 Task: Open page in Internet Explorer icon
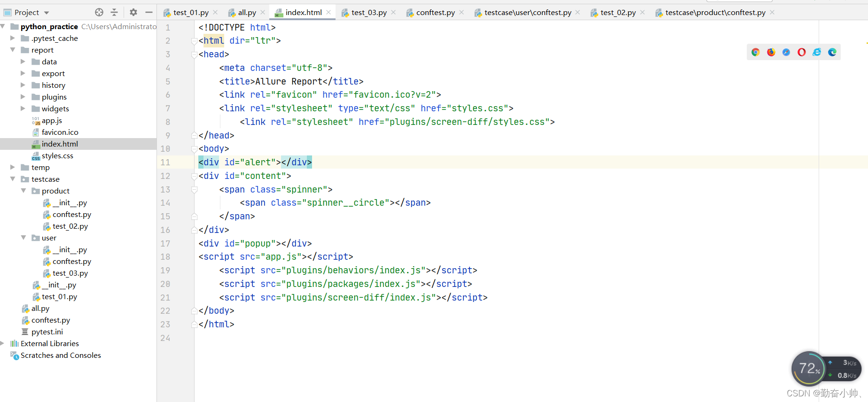point(817,52)
